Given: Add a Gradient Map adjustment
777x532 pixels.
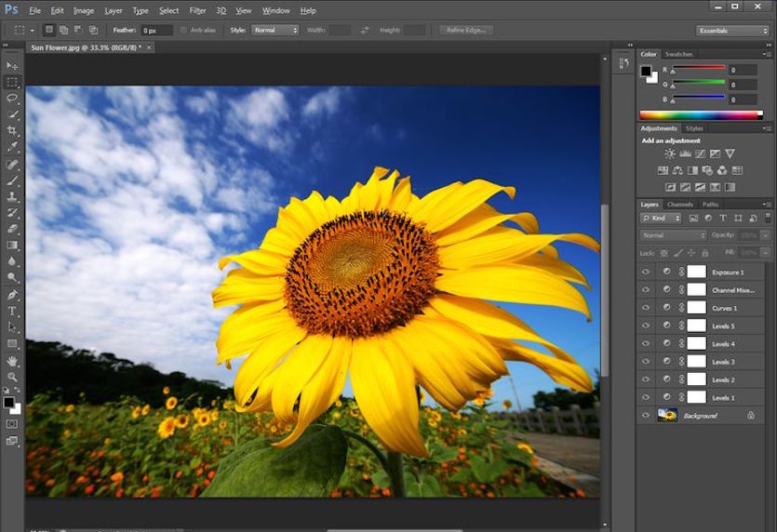Looking at the screenshot, I should [x=730, y=187].
